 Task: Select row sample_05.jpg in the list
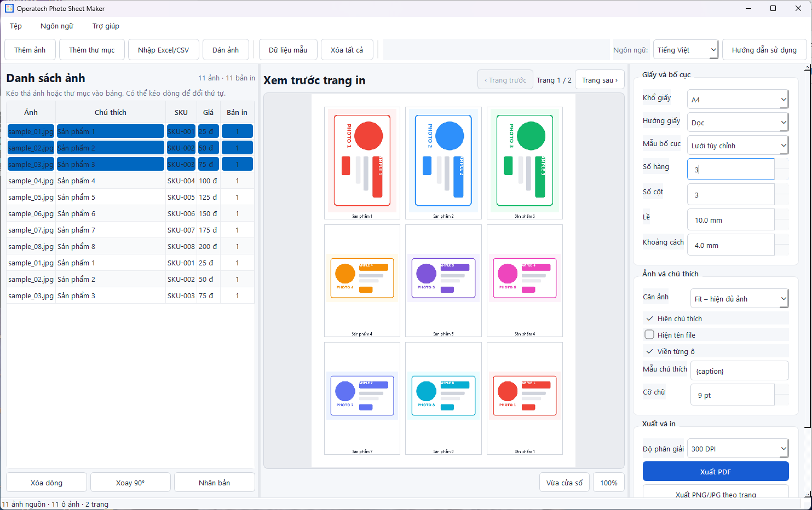130,197
